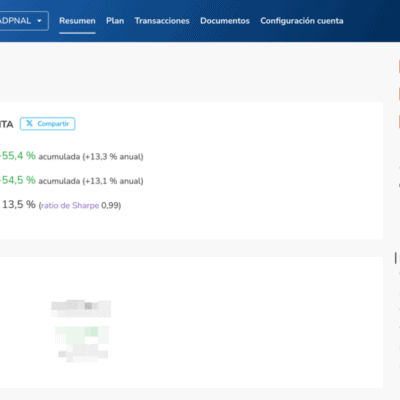The height and width of the screenshot is (400, 400).
Task: Follow the ratio de Sharpe link
Action: coord(70,205)
